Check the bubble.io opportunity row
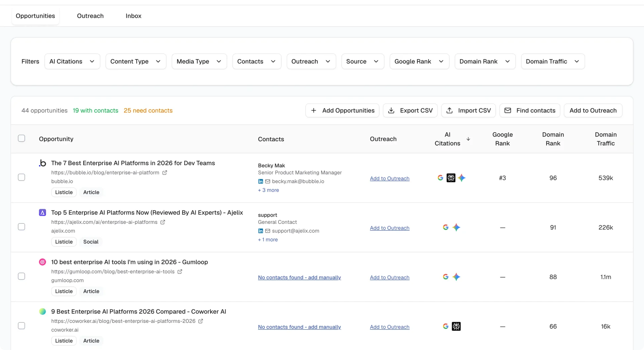The width and height of the screenshot is (644, 350). (21, 177)
